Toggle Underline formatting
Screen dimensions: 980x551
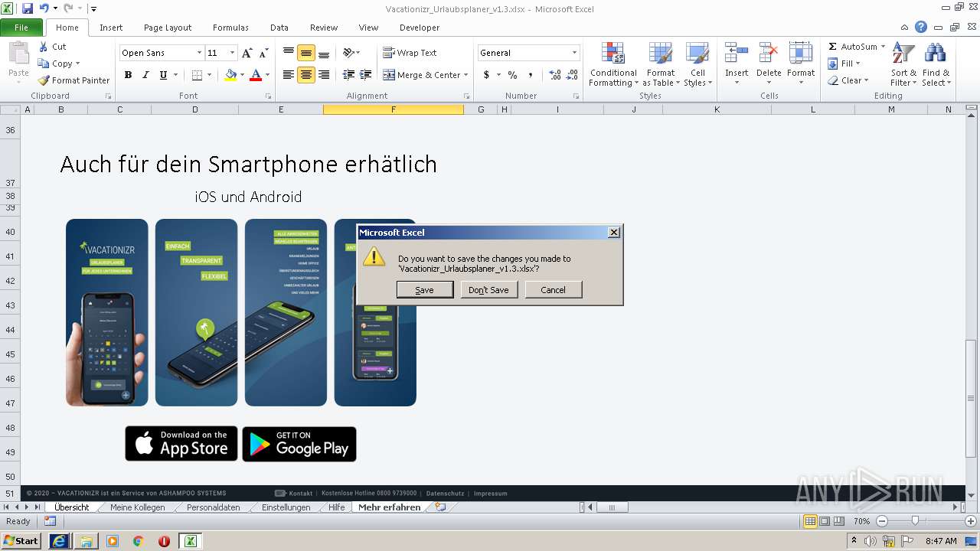(163, 75)
